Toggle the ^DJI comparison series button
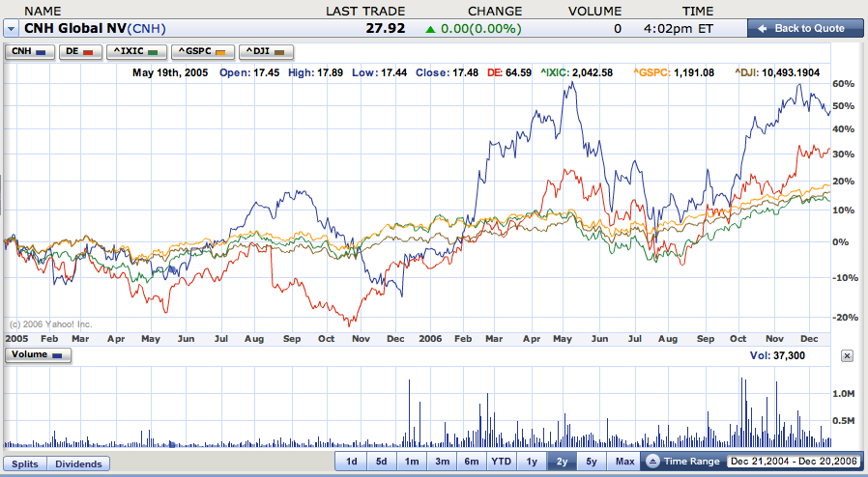The image size is (868, 477). pos(266,51)
